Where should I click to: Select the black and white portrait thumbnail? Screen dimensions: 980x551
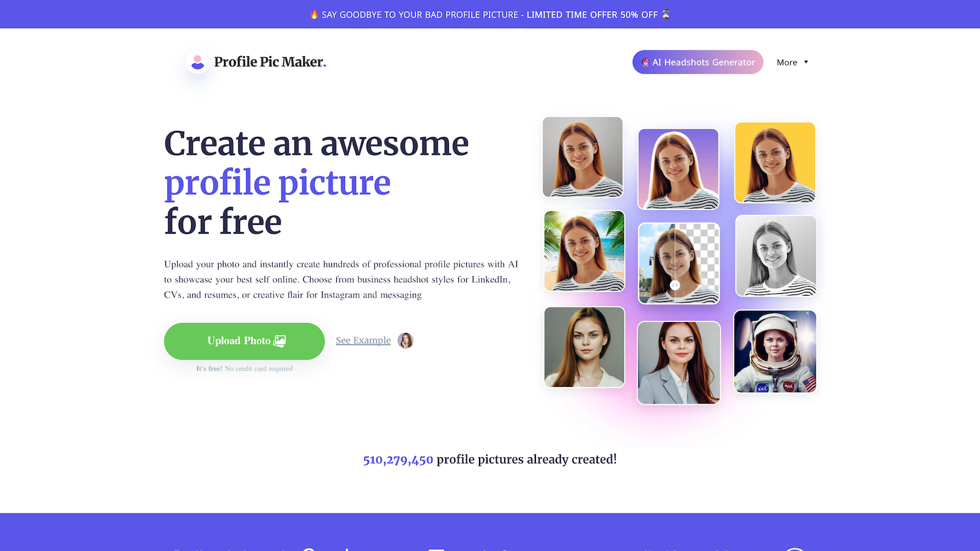click(x=775, y=256)
